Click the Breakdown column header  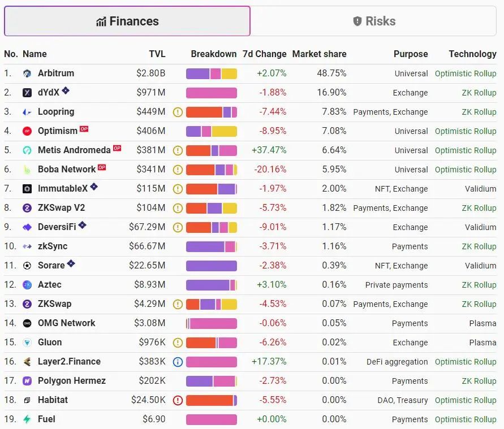pos(214,54)
